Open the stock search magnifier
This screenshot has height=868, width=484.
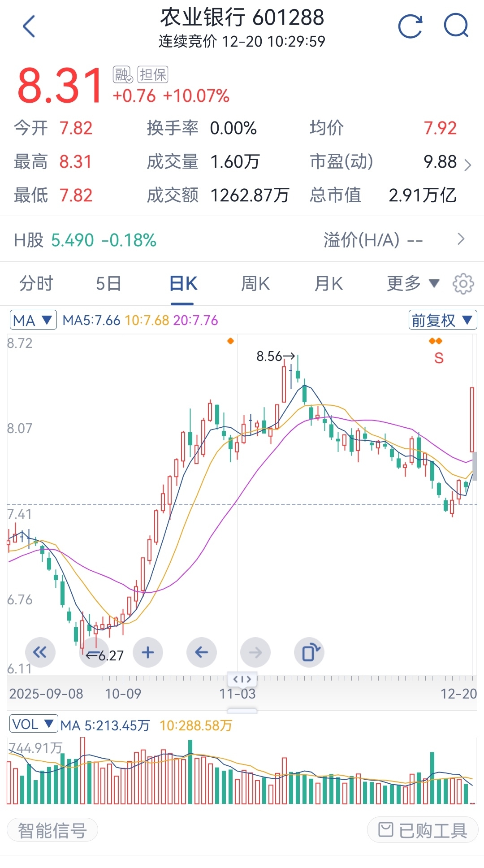tap(456, 26)
